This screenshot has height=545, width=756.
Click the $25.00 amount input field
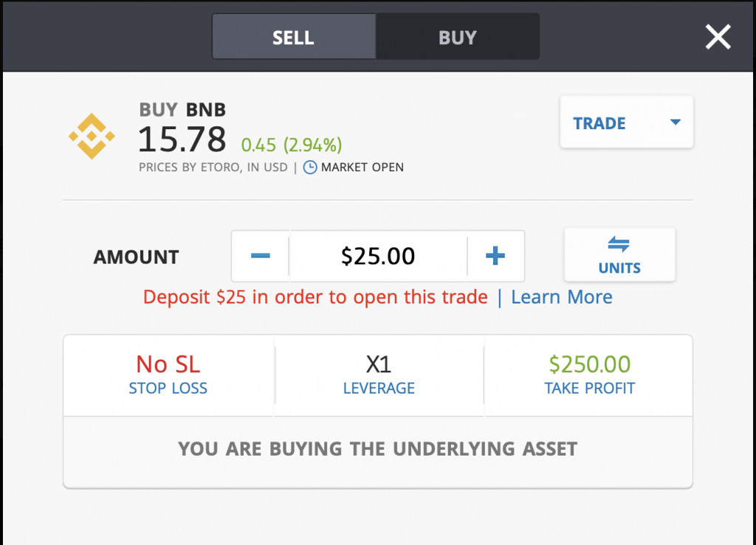(x=378, y=256)
